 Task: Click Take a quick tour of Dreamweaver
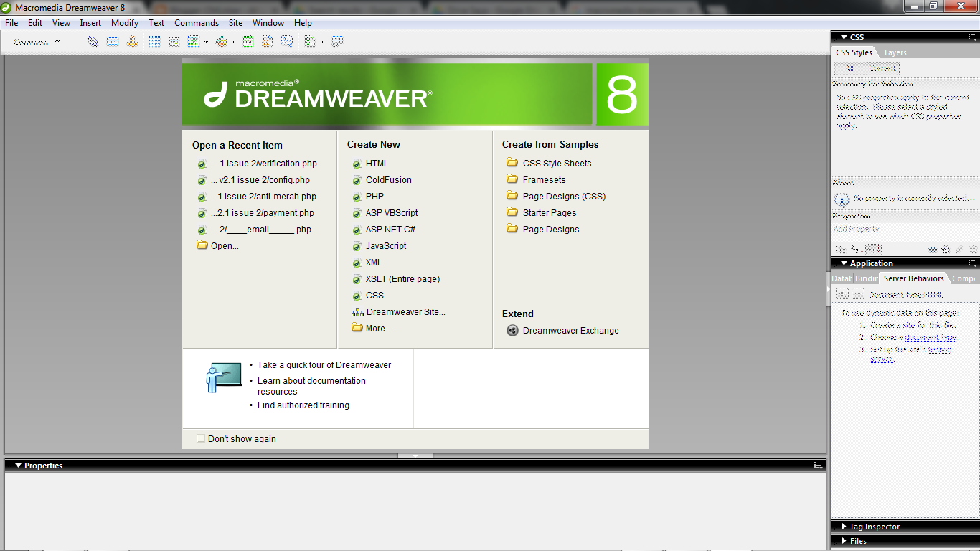324,365
